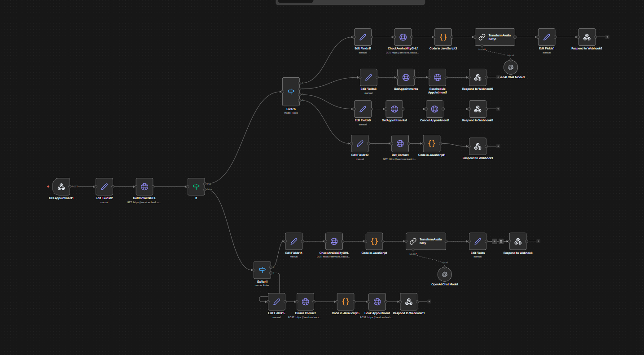This screenshot has height=355, width=644.
Task: Open the Edit Fields12 node
Action: click(104, 186)
